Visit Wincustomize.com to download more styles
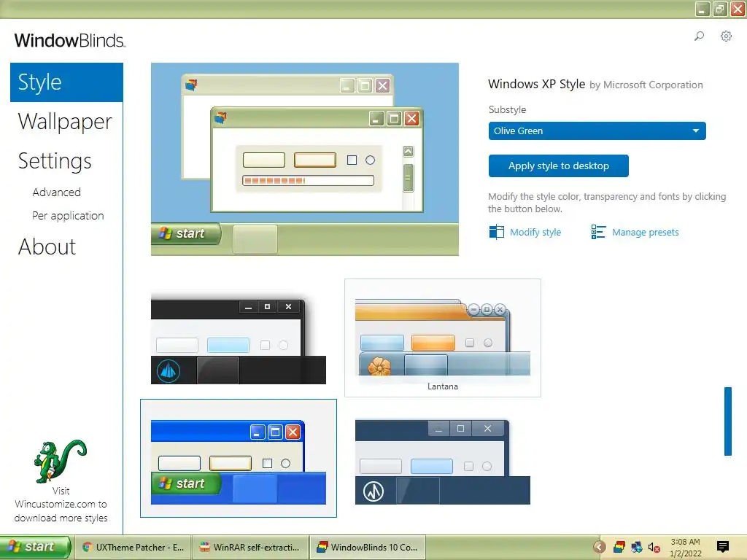 (61, 505)
